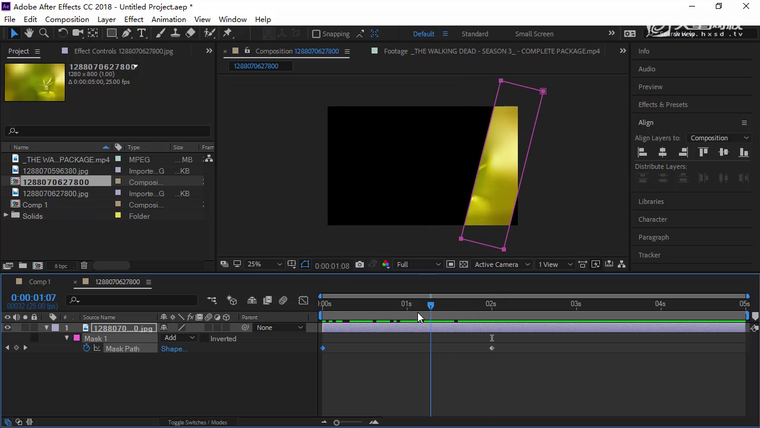Select the Rotation tool
This screenshot has height=428, width=760.
click(63, 33)
